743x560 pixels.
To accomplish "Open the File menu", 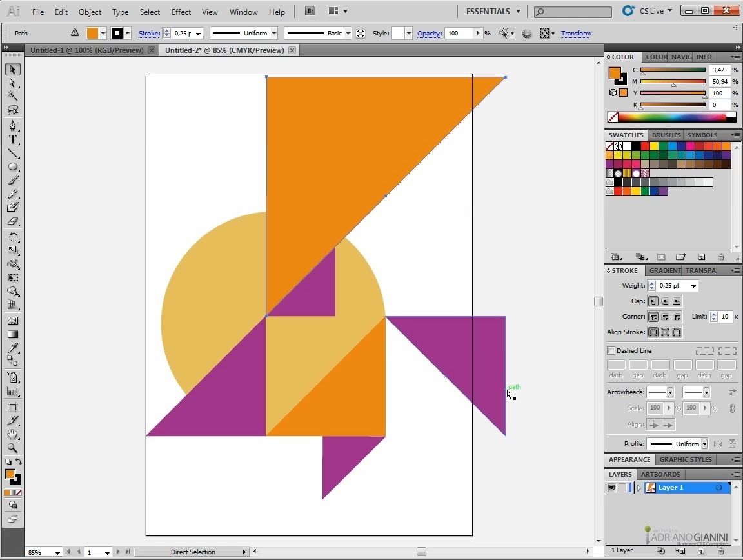I will pos(38,12).
